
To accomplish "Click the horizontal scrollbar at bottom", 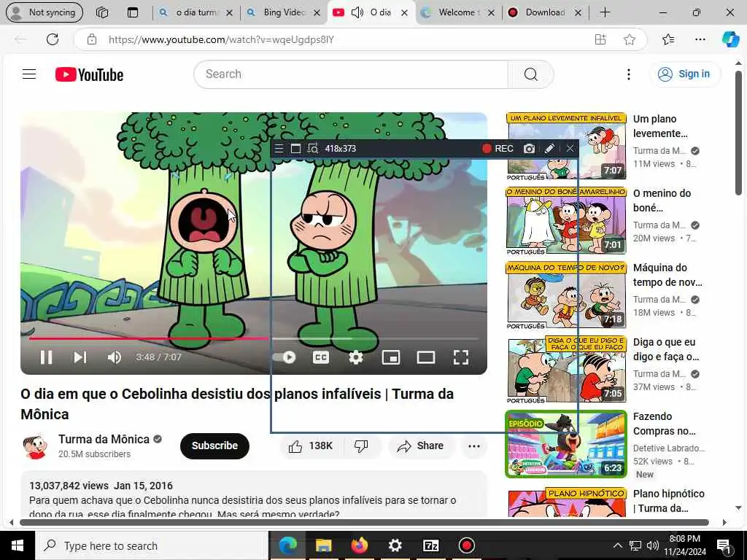I will (364, 522).
